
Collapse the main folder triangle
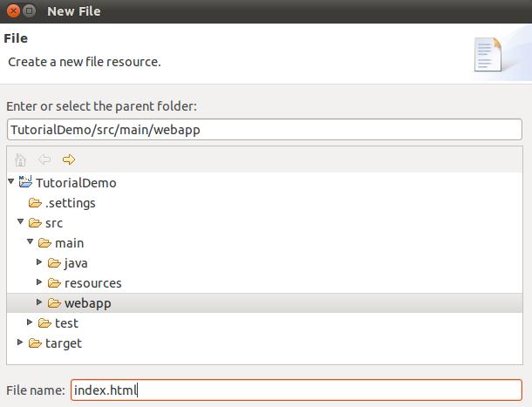coord(30,241)
